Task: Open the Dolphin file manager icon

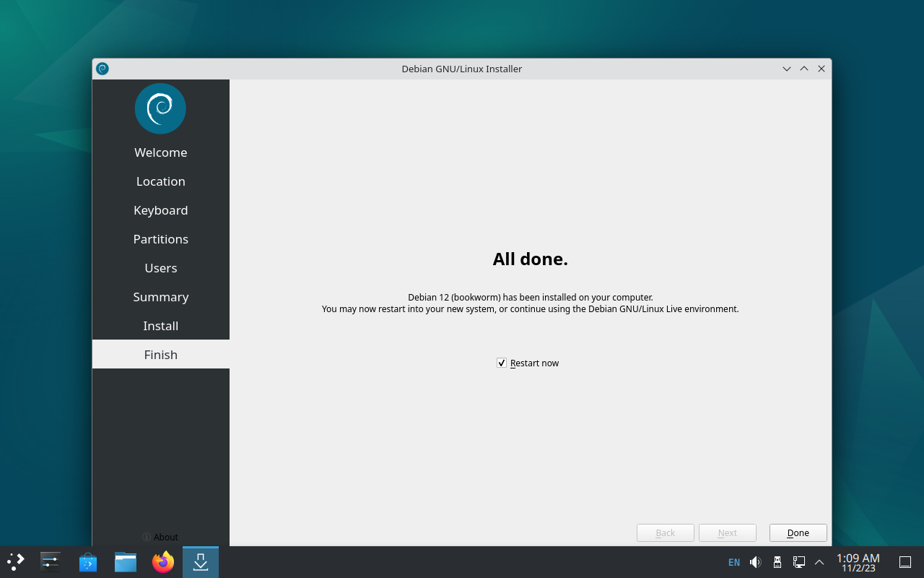Action: click(x=126, y=561)
